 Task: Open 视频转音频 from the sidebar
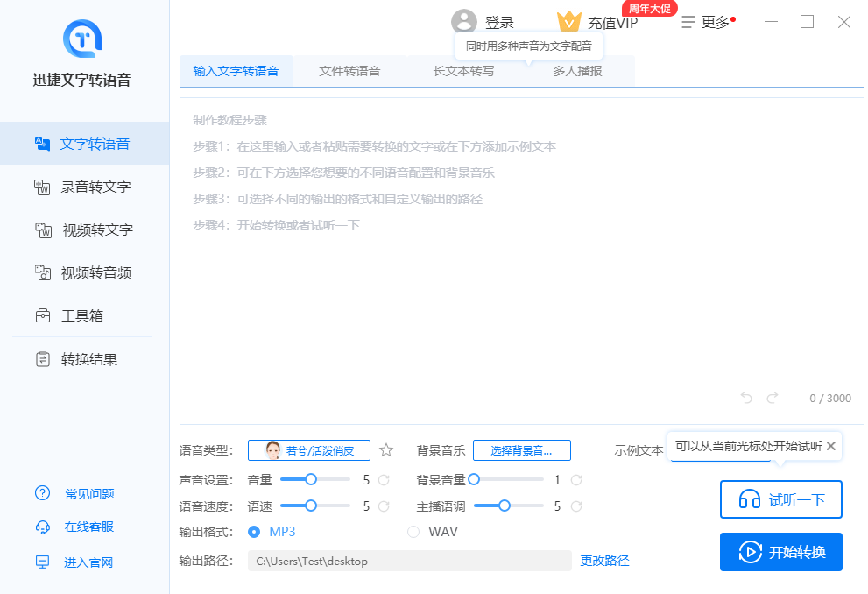[85, 272]
